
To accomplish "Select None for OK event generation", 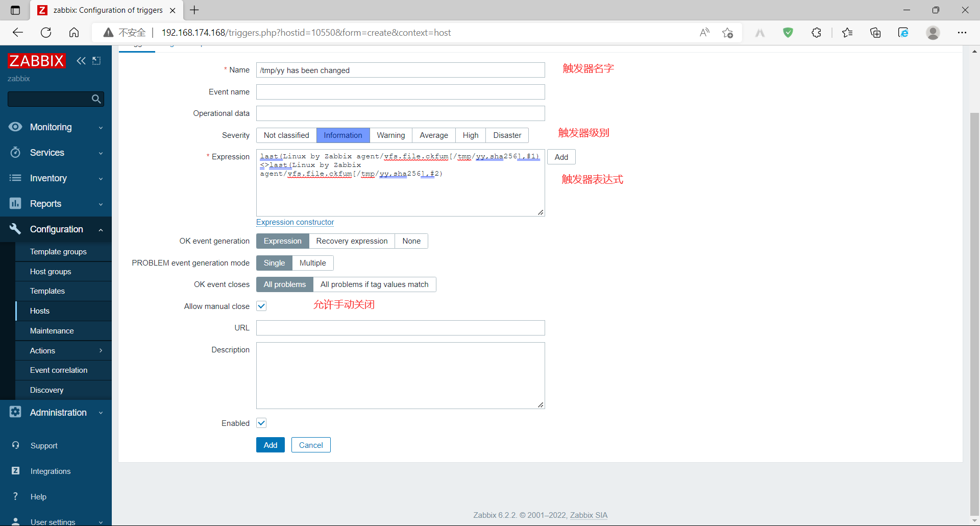I will tap(411, 241).
